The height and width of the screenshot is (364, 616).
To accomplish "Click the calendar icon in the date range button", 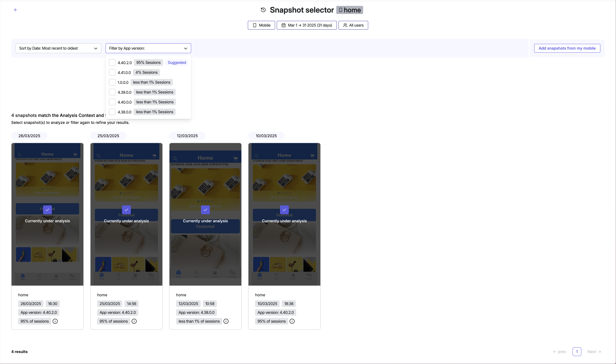I will [283, 25].
